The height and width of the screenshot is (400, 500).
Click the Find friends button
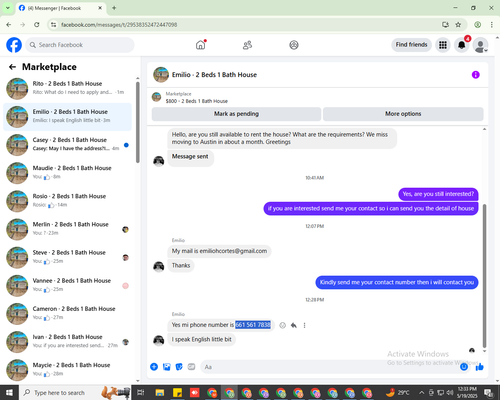(x=411, y=45)
